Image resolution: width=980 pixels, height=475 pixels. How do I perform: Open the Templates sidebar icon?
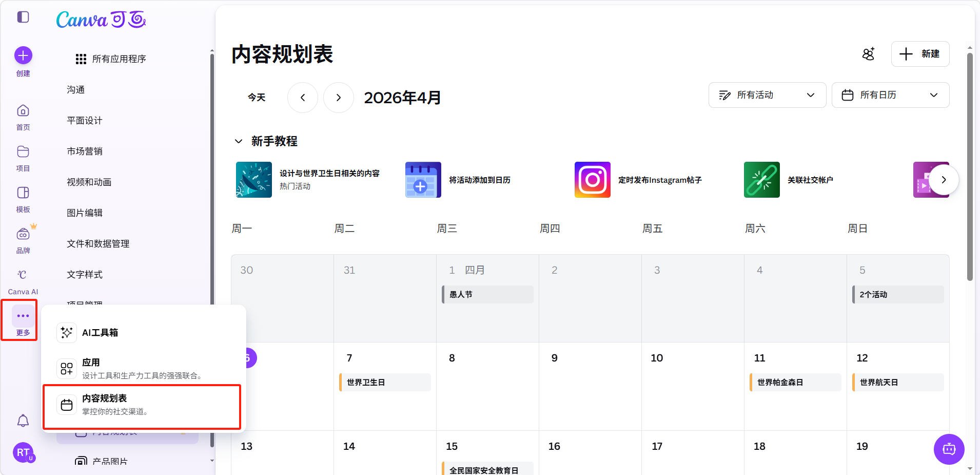[23, 193]
